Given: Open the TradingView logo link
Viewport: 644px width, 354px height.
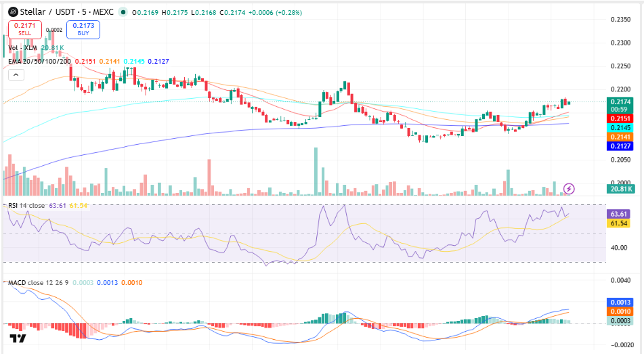Looking at the screenshot, I should (x=18, y=338).
